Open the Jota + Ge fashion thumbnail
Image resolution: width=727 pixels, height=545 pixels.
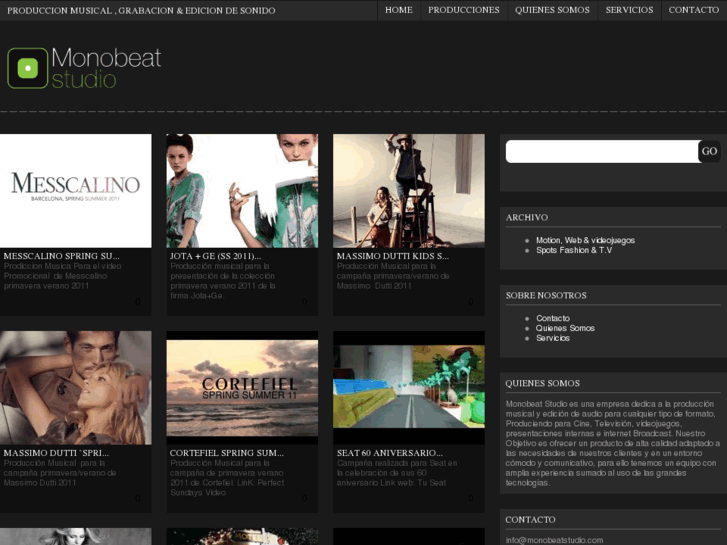[x=242, y=191]
